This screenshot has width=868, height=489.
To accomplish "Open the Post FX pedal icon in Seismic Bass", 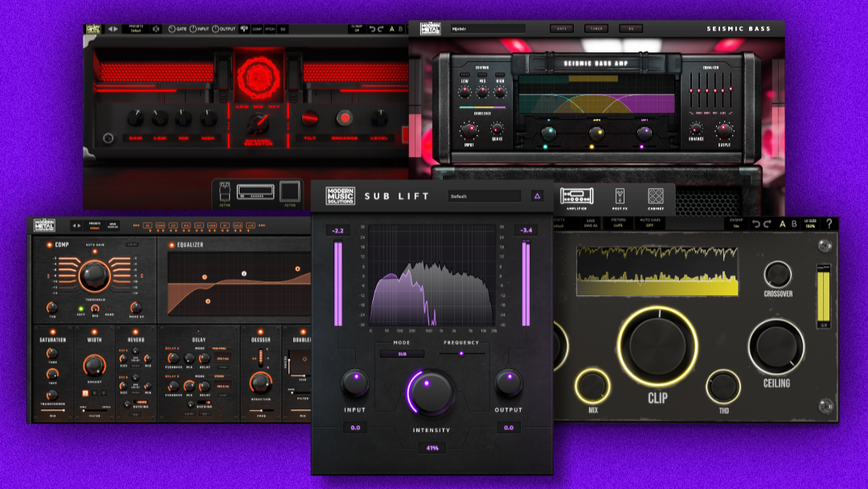I will click(x=620, y=196).
